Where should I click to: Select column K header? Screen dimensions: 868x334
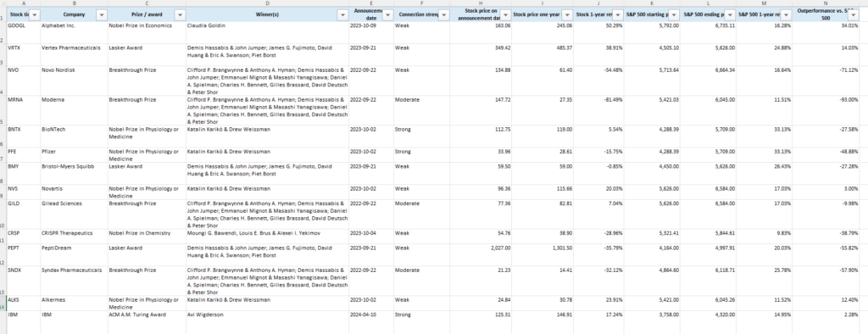652,3
